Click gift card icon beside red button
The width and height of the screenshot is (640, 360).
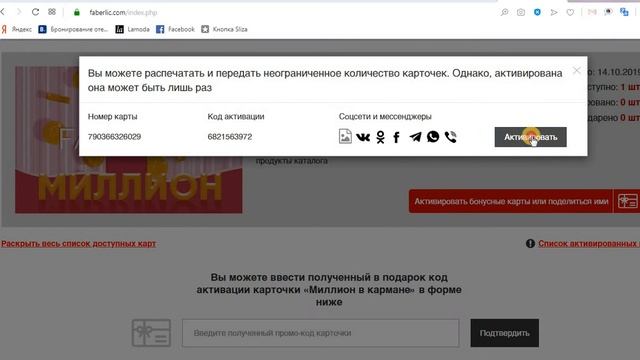pos(627,201)
